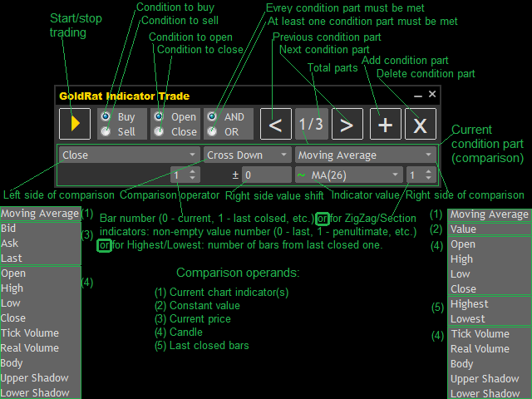Choose the Open condition radio button
The image size is (532, 399).
(x=159, y=116)
